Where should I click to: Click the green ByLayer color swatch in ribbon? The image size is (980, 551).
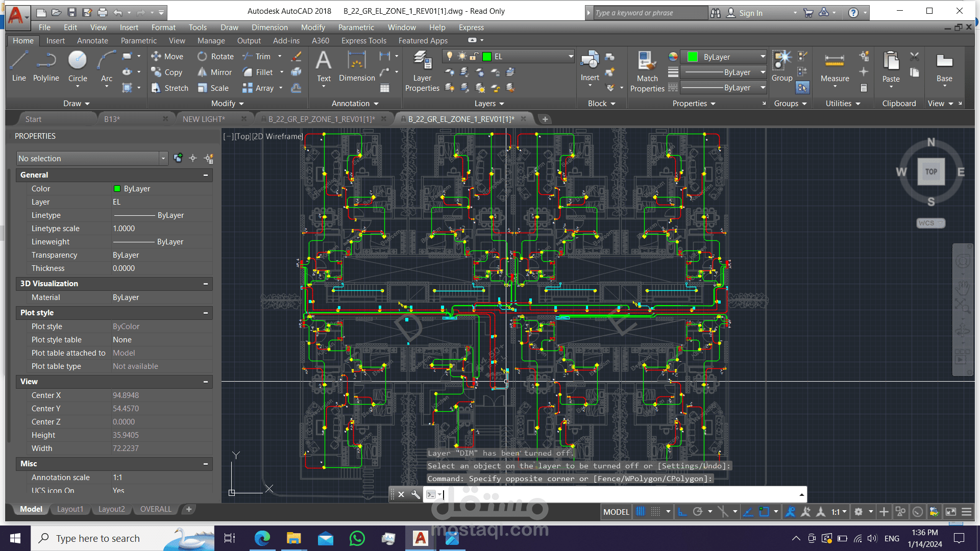point(693,57)
